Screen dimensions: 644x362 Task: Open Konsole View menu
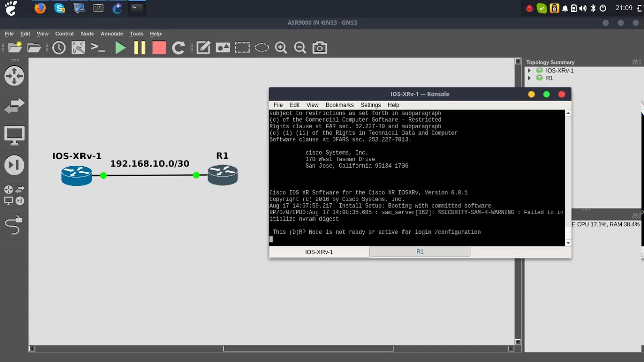(312, 105)
